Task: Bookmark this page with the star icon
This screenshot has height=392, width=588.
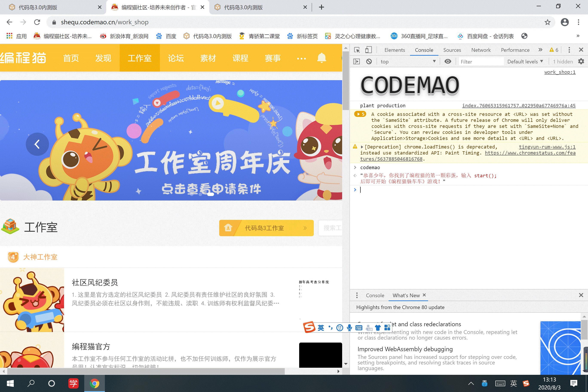Action: coord(548,22)
